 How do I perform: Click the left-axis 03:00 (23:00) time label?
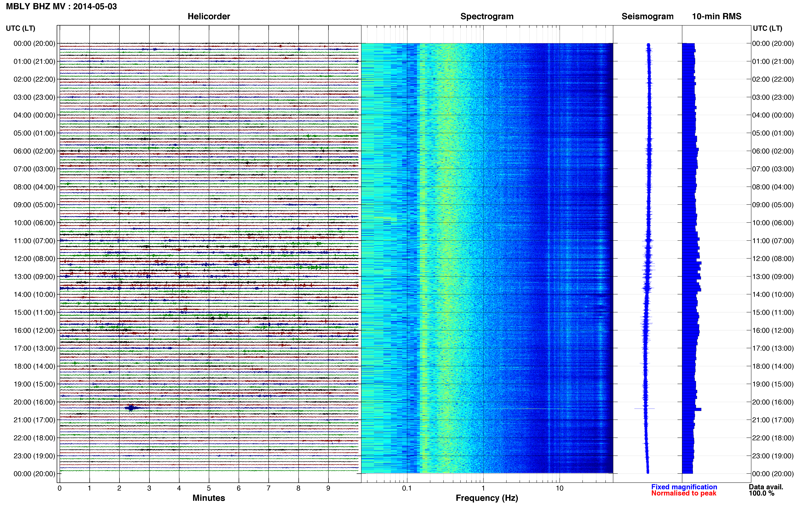(x=34, y=97)
